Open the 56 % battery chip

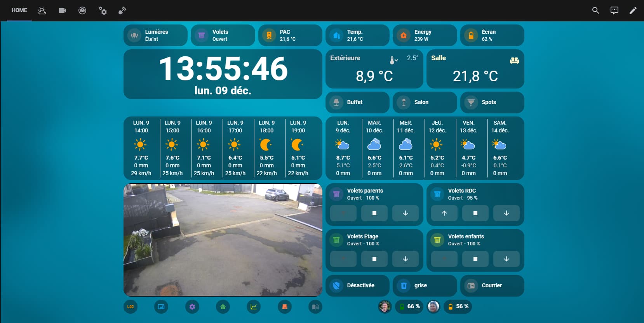[x=458, y=307]
